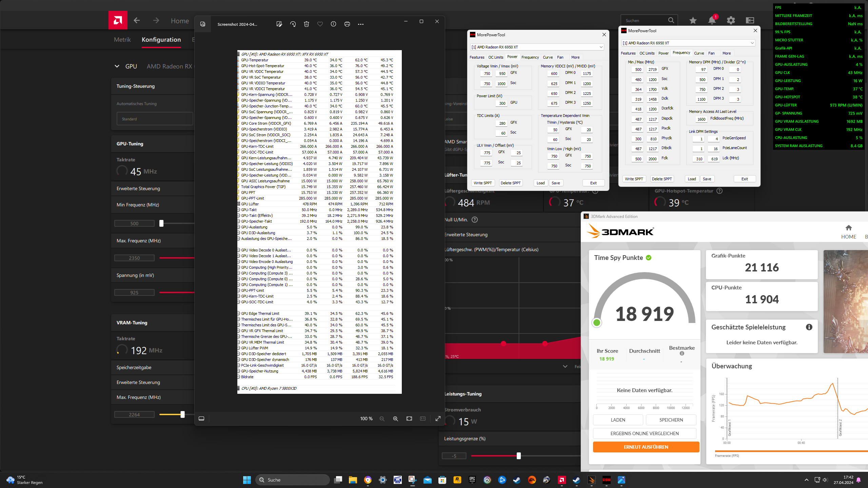The image size is (868, 488).
Task: Click ERNEUT AUSFÜHREN in 3DMark
Action: [646, 447]
